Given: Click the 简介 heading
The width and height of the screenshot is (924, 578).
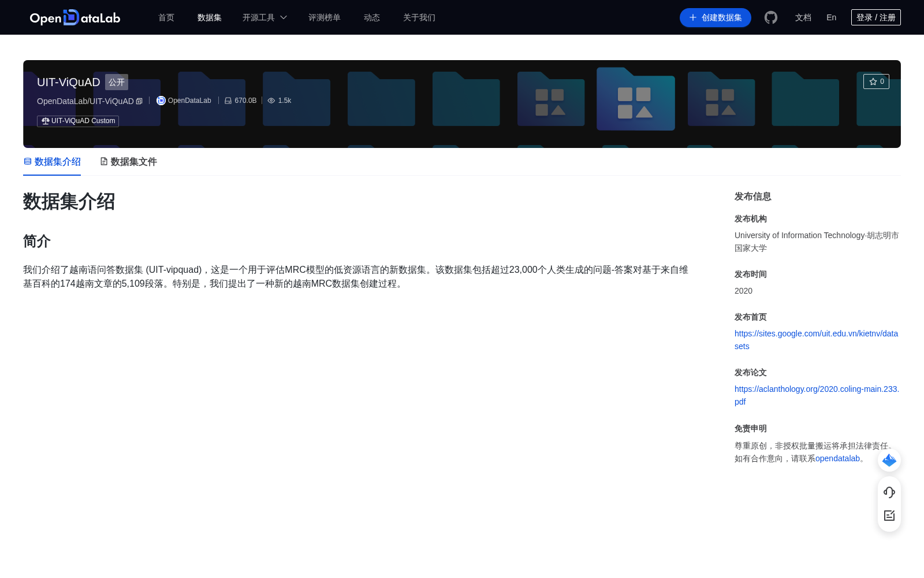Looking at the screenshot, I should pyautogui.click(x=37, y=241).
